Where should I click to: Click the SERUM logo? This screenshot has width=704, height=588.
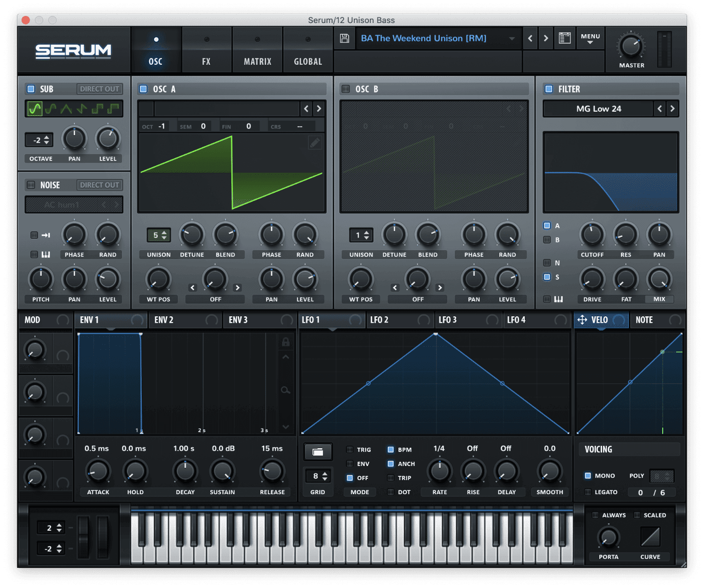click(x=74, y=51)
